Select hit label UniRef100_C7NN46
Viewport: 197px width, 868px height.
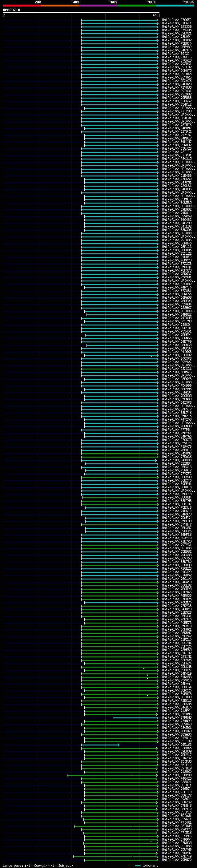176,806
